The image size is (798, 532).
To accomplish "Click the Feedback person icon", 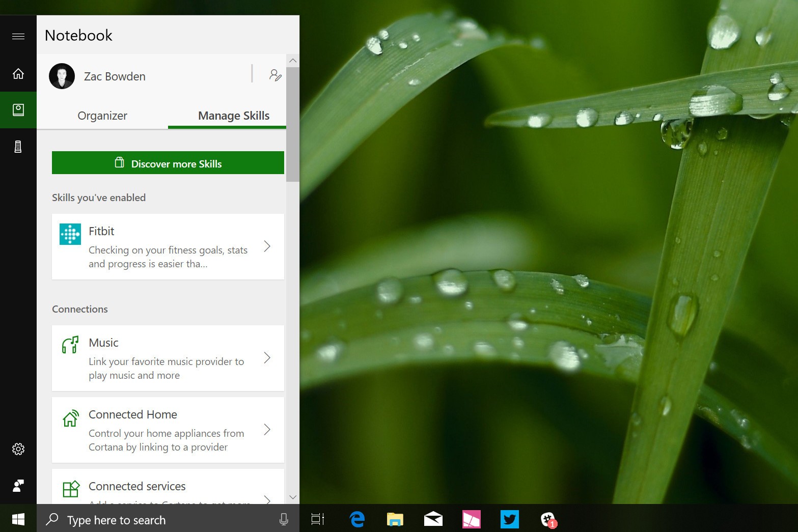I will (18, 486).
